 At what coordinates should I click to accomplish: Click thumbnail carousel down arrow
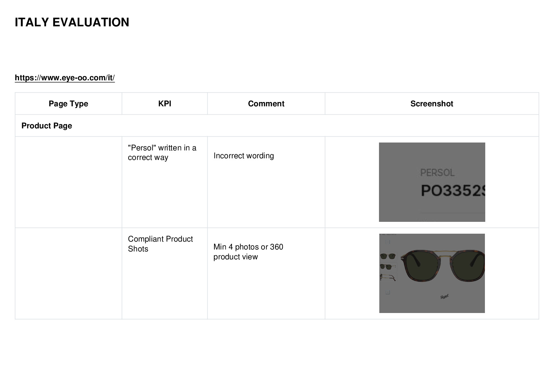coord(388,292)
